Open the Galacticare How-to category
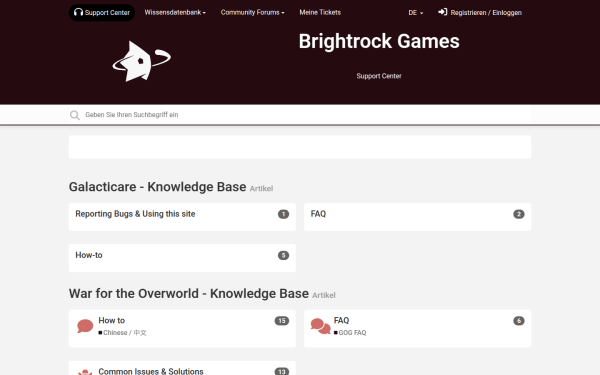 tap(89, 255)
